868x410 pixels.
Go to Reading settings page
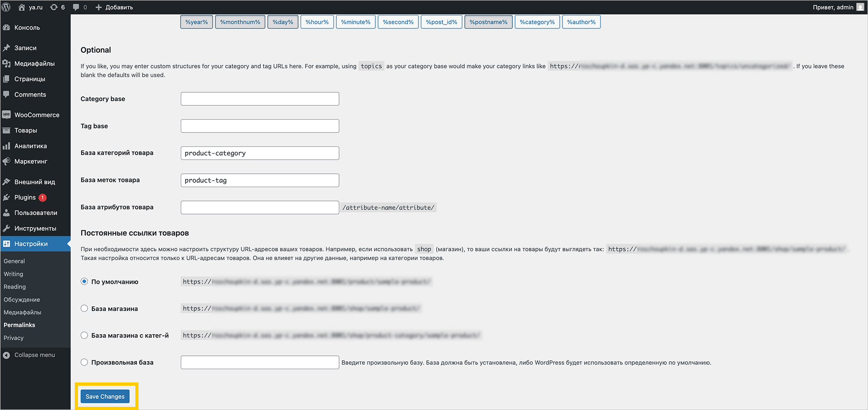pos(15,287)
